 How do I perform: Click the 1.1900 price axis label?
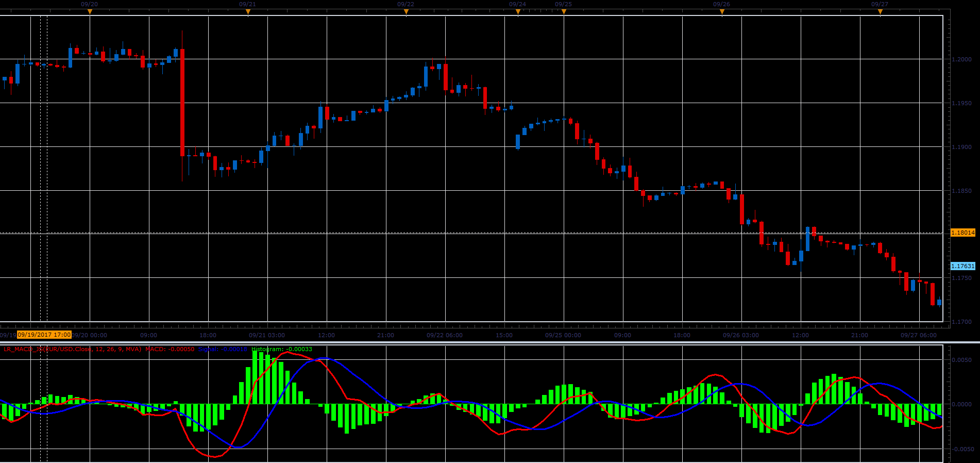click(961, 147)
